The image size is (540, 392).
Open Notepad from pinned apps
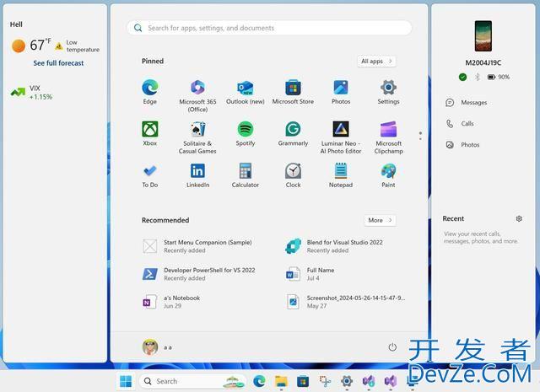click(x=341, y=175)
